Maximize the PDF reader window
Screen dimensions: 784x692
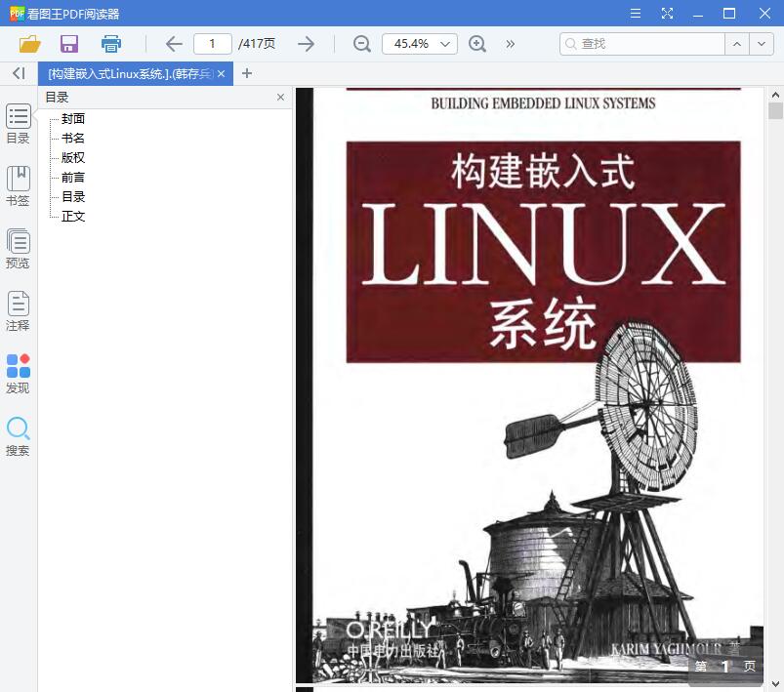tap(729, 14)
